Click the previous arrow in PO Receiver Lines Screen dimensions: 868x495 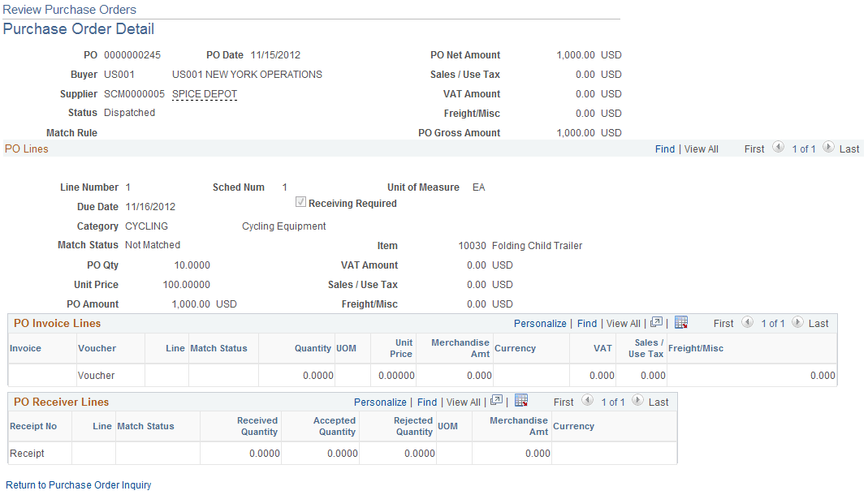click(x=588, y=402)
